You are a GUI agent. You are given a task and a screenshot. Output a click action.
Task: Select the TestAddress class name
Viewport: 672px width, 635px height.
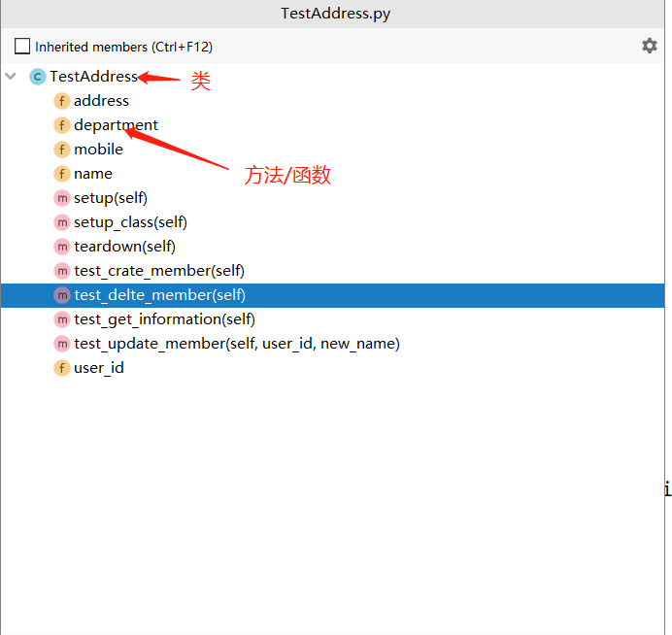[x=93, y=77]
